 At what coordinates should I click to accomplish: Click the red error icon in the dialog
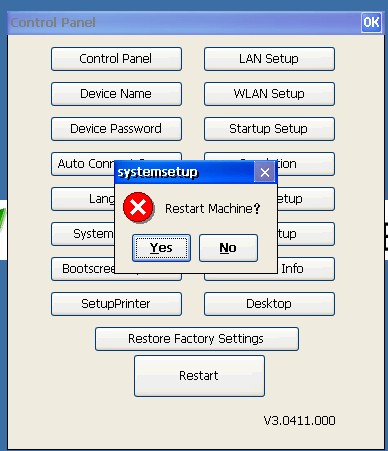click(x=138, y=208)
